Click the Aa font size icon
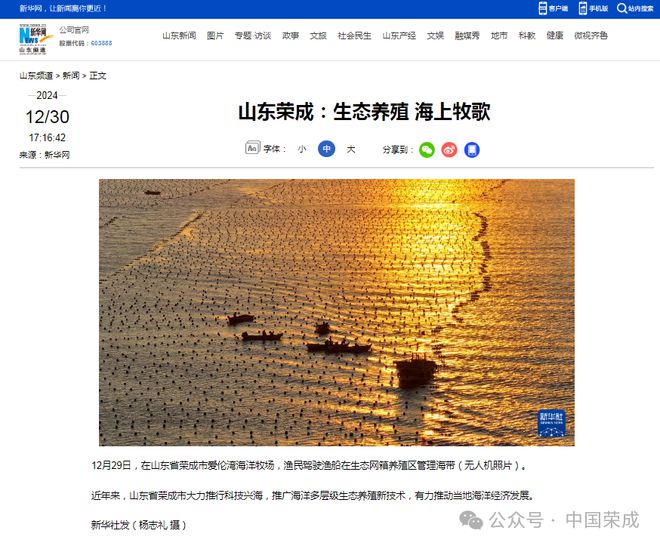The width and height of the screenshot is (660, 546). point(253,148)
